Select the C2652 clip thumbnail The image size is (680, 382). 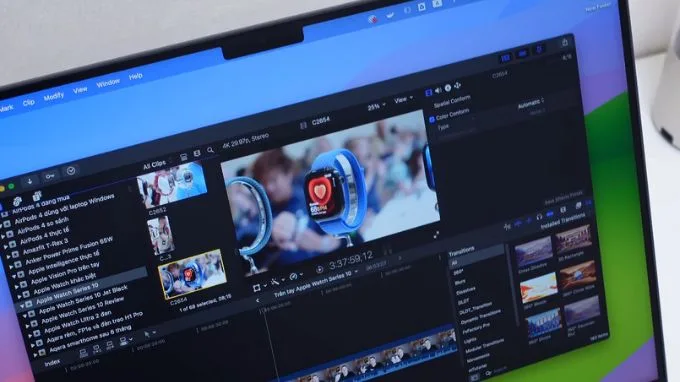tap(172, 185)
